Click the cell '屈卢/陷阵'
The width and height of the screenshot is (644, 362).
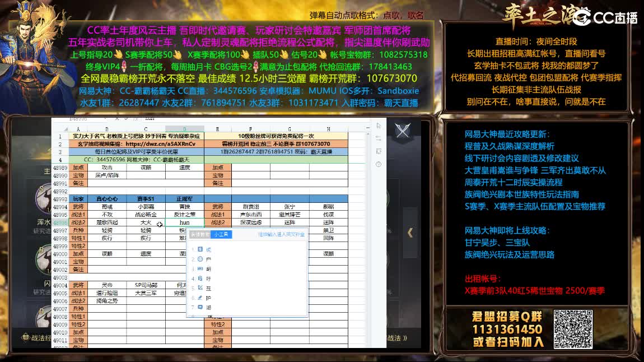click(107, 175)
